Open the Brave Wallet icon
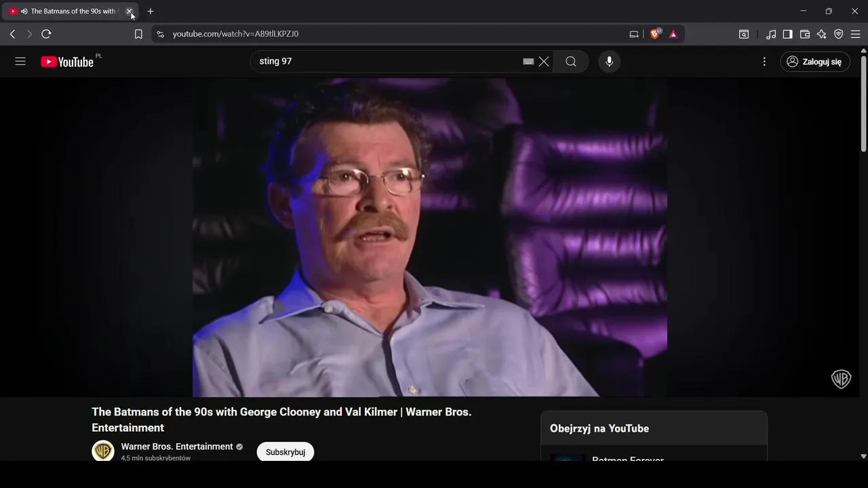This screenshot has height=488, width=868. 805,34
